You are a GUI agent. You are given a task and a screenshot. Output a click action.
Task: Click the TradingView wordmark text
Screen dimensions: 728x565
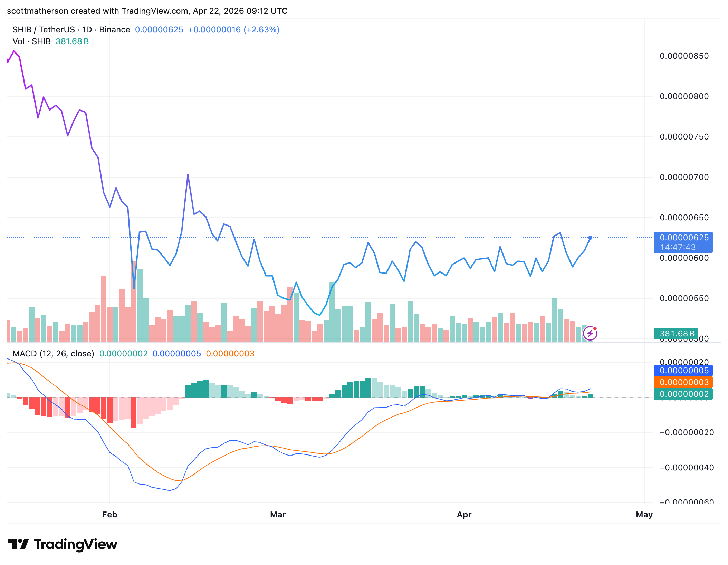coord(75,544)
